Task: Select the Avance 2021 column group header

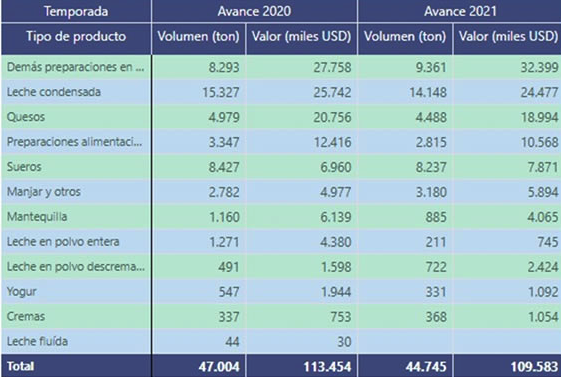Action: pos(460,11)
